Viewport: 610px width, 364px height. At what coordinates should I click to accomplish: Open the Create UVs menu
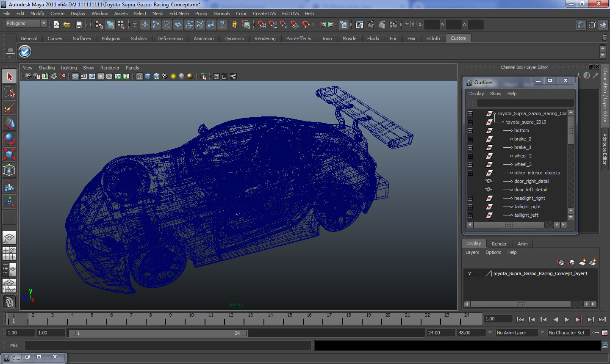click(x=264, y=14)
